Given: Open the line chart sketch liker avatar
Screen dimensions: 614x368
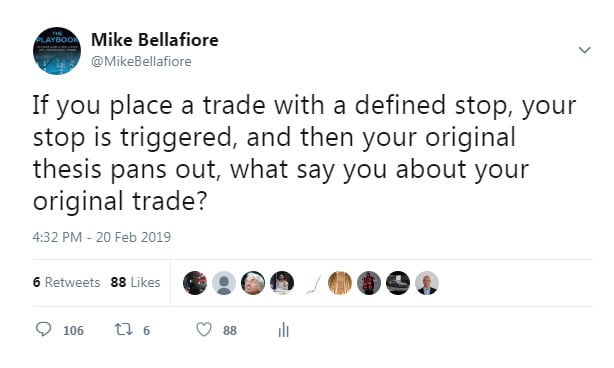Looking at the screenshot, I should (314, 285).
